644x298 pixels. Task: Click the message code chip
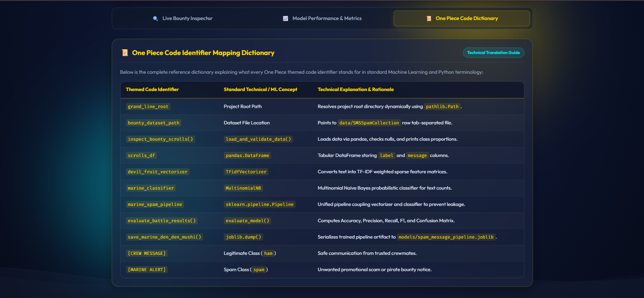417,155
